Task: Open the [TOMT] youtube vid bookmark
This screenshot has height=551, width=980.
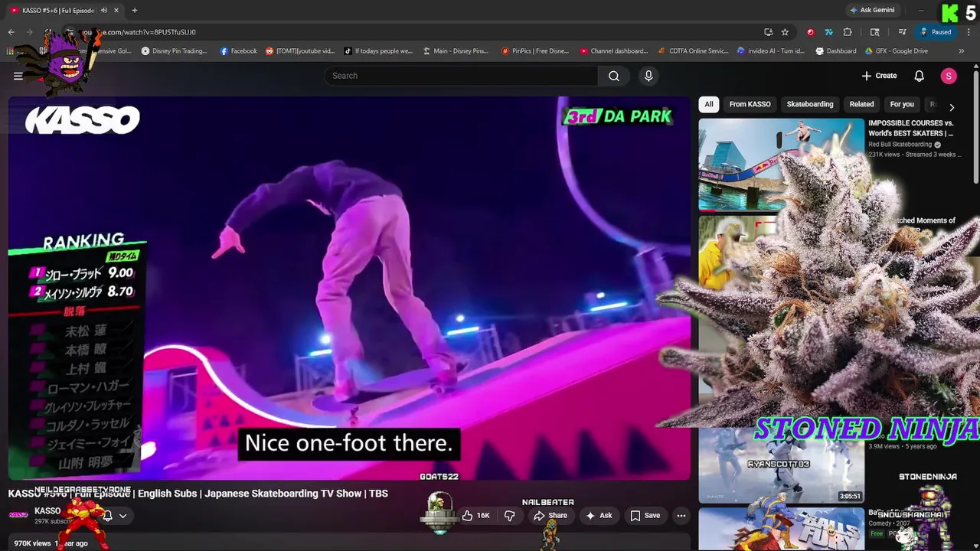Action: pos(301,51)
